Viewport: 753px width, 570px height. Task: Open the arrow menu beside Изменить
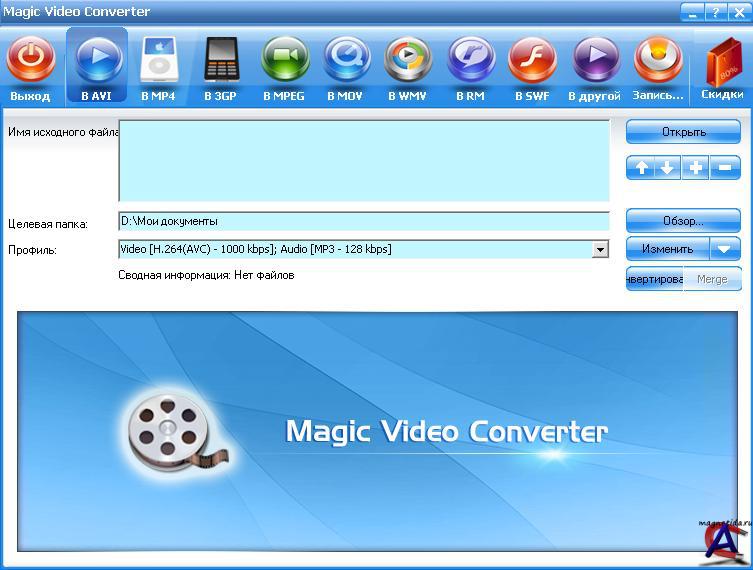click(x=725, y=249)
